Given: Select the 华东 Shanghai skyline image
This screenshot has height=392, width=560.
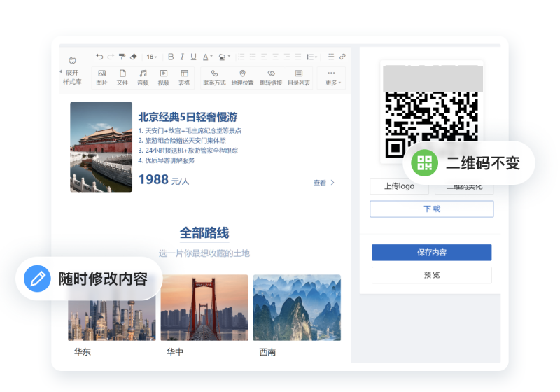Looking at the screenshot, I should coord(112,320).
